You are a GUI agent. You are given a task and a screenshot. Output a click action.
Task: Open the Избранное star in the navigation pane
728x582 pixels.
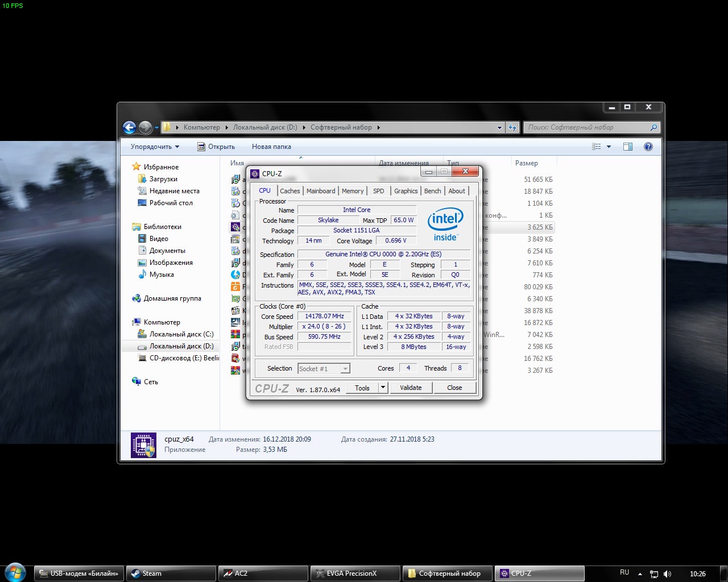tap(136, 167)
